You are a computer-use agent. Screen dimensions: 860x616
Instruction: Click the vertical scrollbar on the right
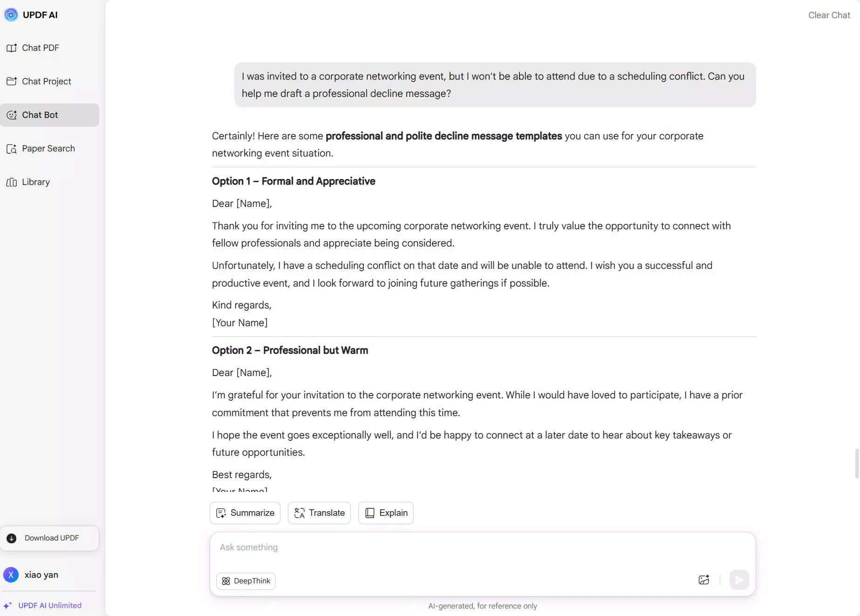pyautogui.click(x=856, y=464)
